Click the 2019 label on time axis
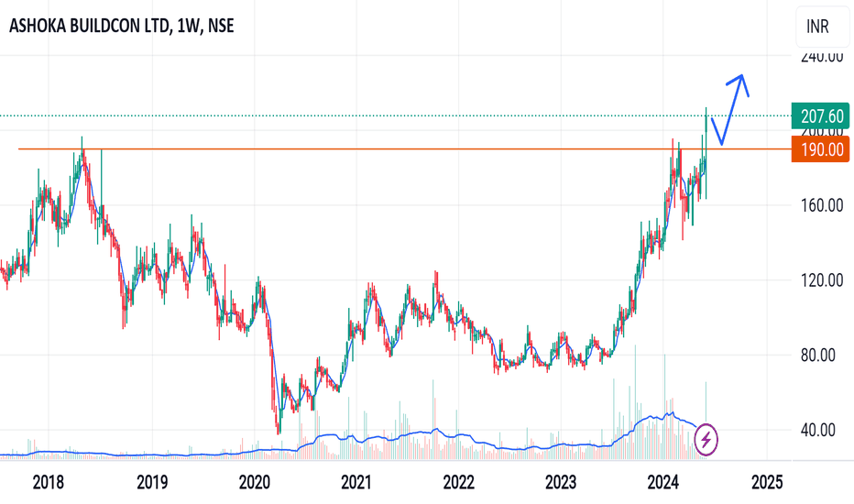854x504 pixels. click(x=152, y=482)
